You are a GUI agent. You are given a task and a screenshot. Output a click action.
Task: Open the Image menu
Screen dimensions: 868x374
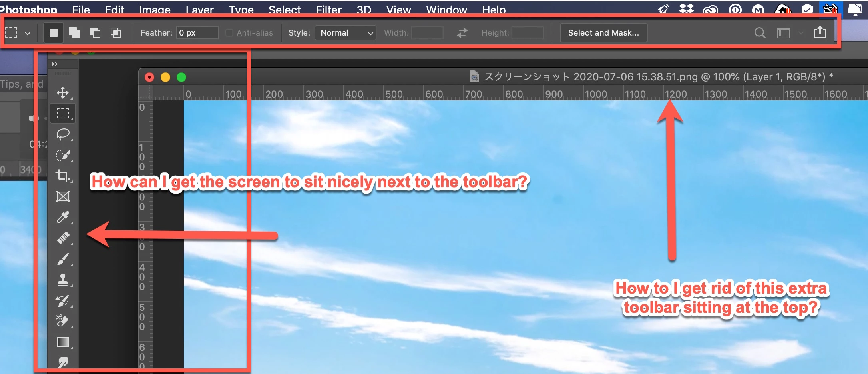click(x=155, y=10)
